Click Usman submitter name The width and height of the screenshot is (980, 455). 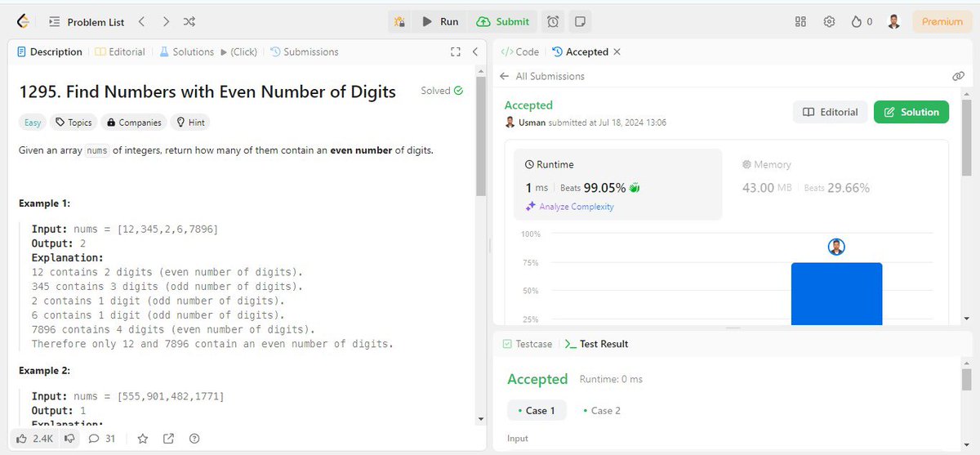(x=533, y=123)
